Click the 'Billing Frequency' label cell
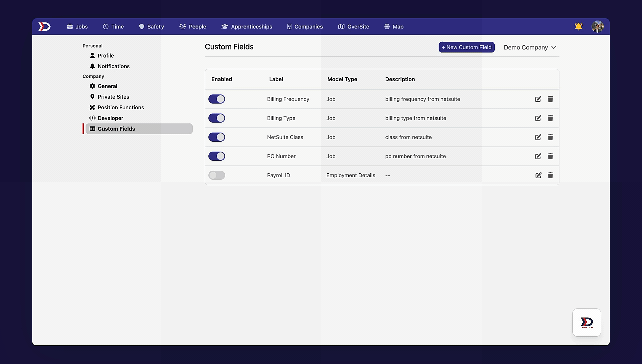The height and width of the screenshot is (364, 642). [288, 99]
